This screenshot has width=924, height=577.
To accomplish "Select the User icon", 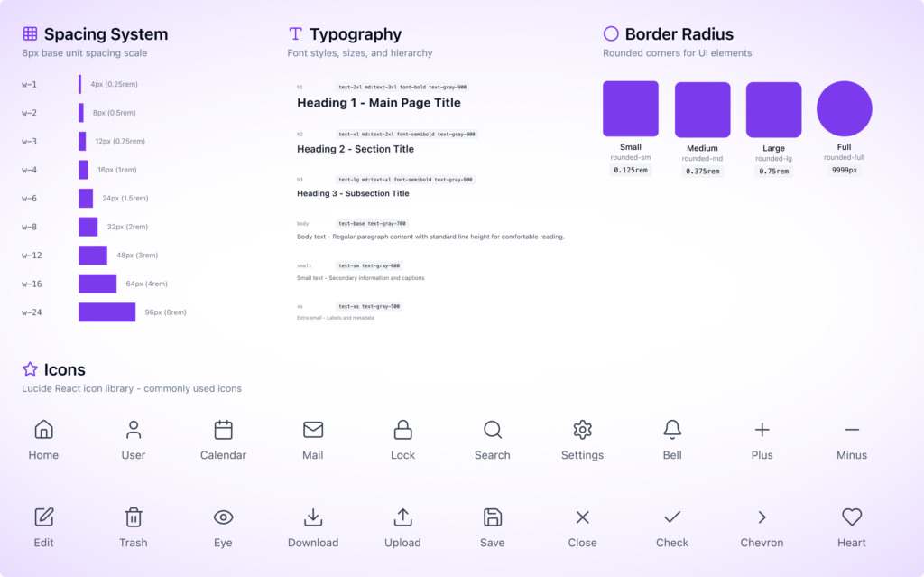I will pyautogui.click(x=134, y=430).
